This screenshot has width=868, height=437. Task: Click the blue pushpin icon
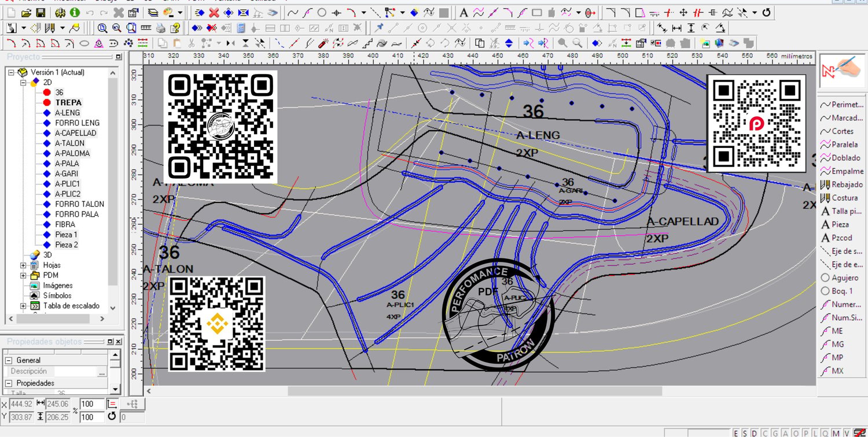379,28
